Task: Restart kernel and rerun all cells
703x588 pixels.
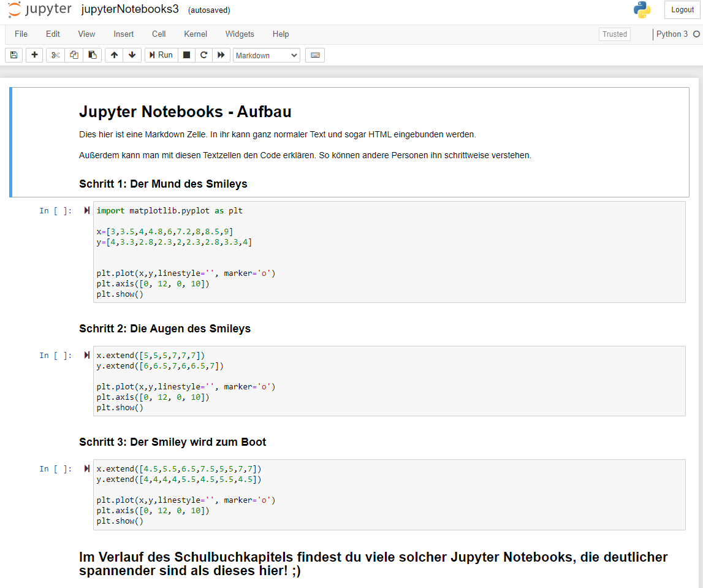Action: (x=221, y=55)
